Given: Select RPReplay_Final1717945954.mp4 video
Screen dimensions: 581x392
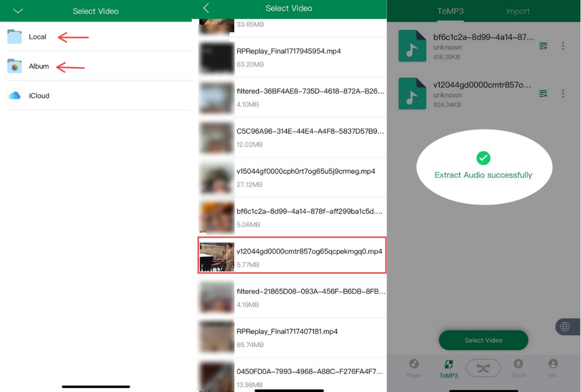Looking at the screenshot, I should tap(292, 57).
